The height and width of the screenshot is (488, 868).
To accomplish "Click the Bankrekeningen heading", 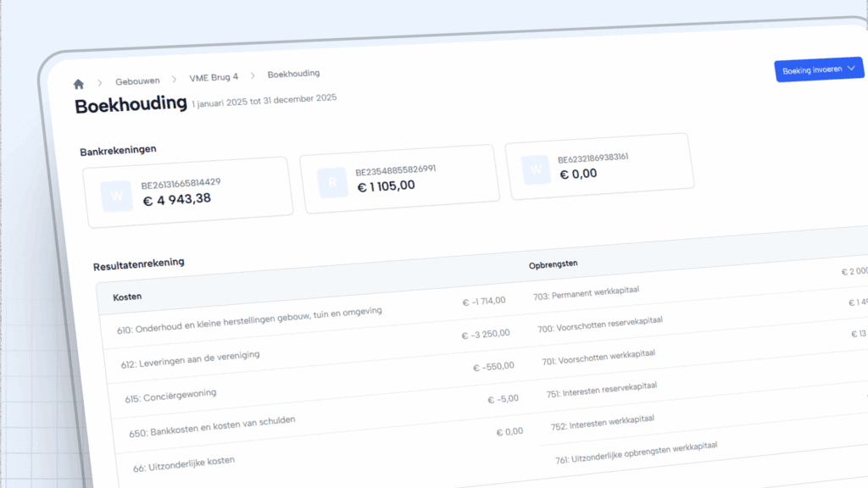I will 118,151.
